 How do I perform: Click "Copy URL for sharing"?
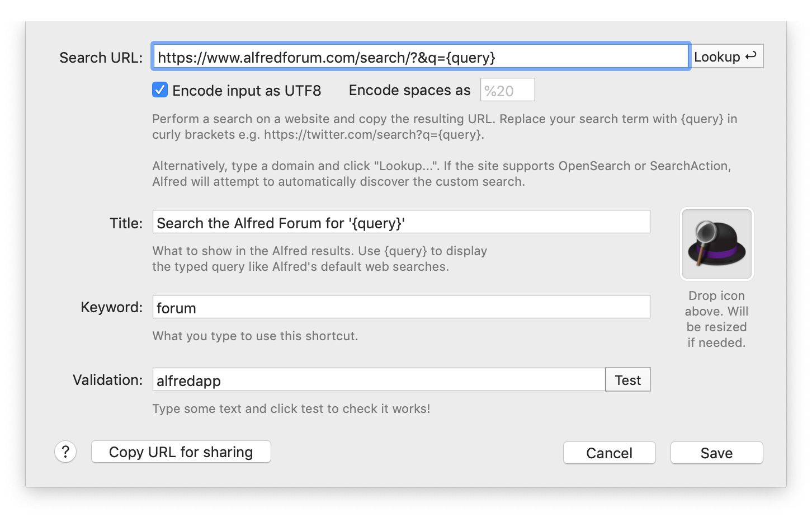tap(181, 452)
